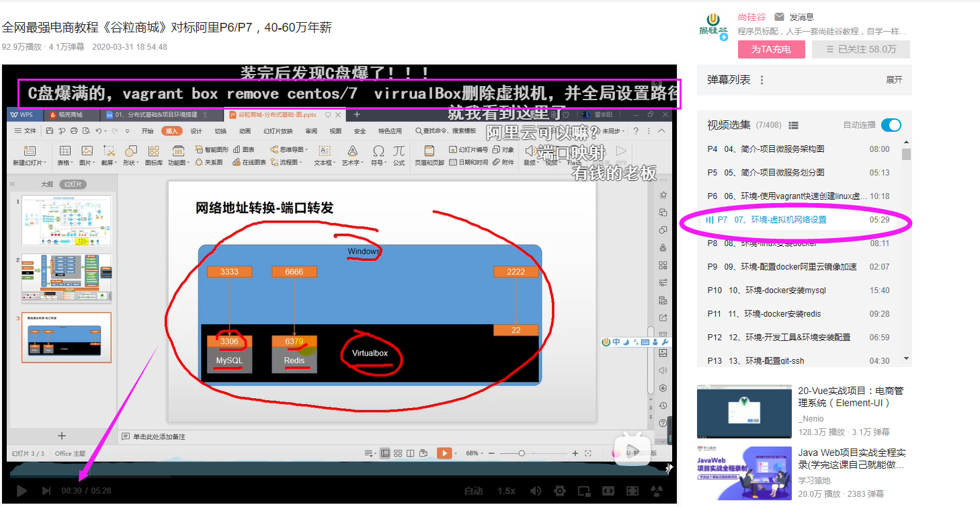Open player settings gear icon
The height and width of the screenshot is (507, 980).
(559, 491)
